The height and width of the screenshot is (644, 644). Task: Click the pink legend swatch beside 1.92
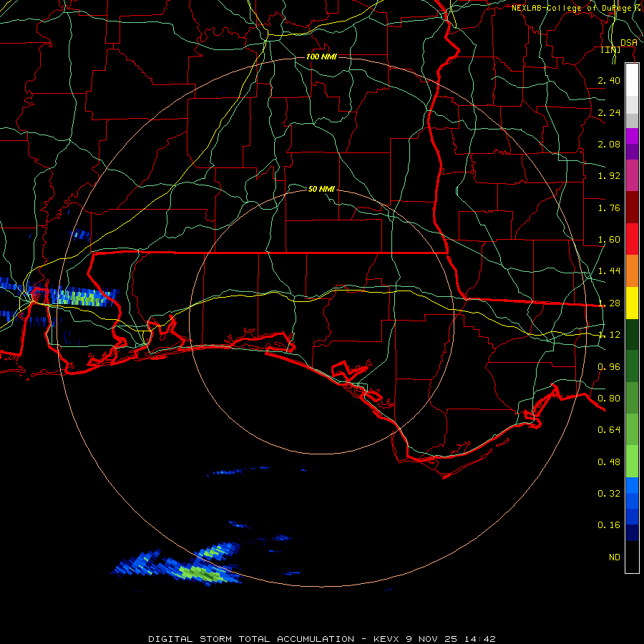coord(632,175)
